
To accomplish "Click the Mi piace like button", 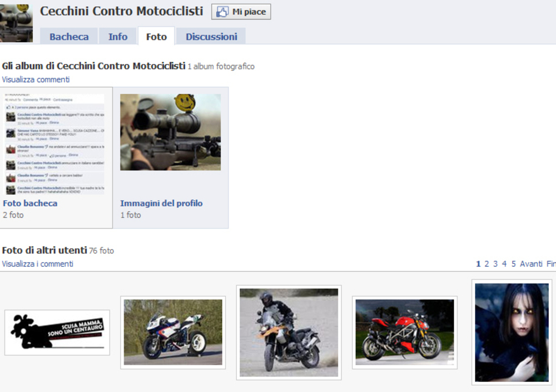I will [241, 12].
